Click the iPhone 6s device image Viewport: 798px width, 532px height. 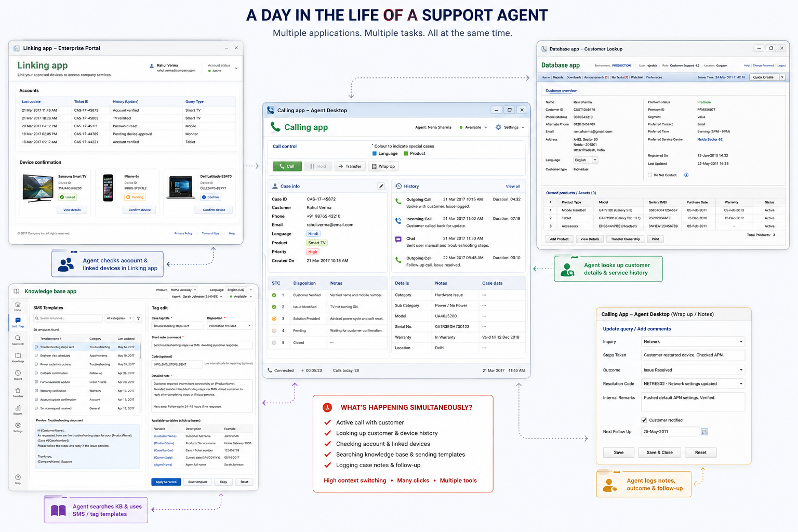108,188
